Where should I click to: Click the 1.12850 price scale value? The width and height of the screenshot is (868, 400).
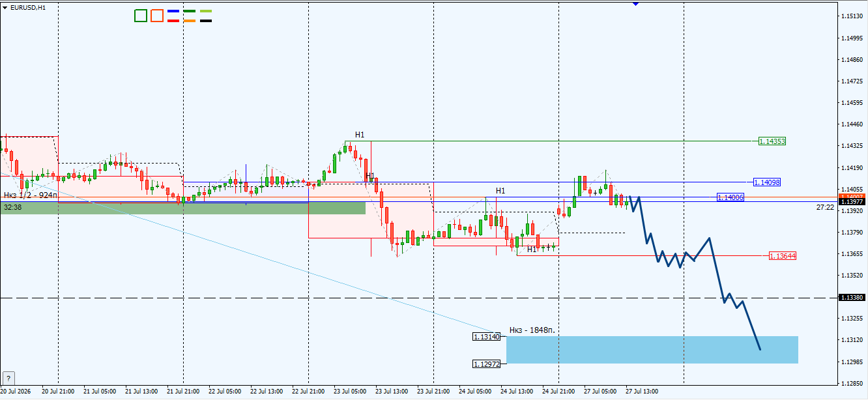coord(852,383)
